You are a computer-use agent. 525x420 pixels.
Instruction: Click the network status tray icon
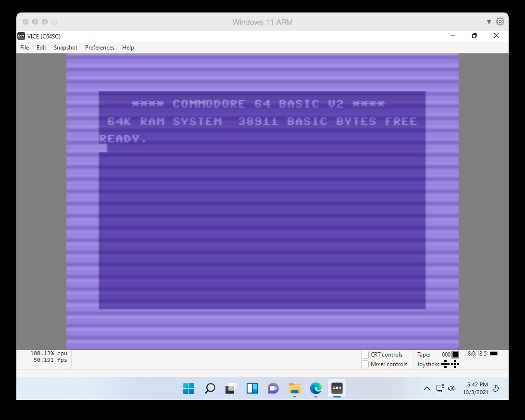coord(440,388)
